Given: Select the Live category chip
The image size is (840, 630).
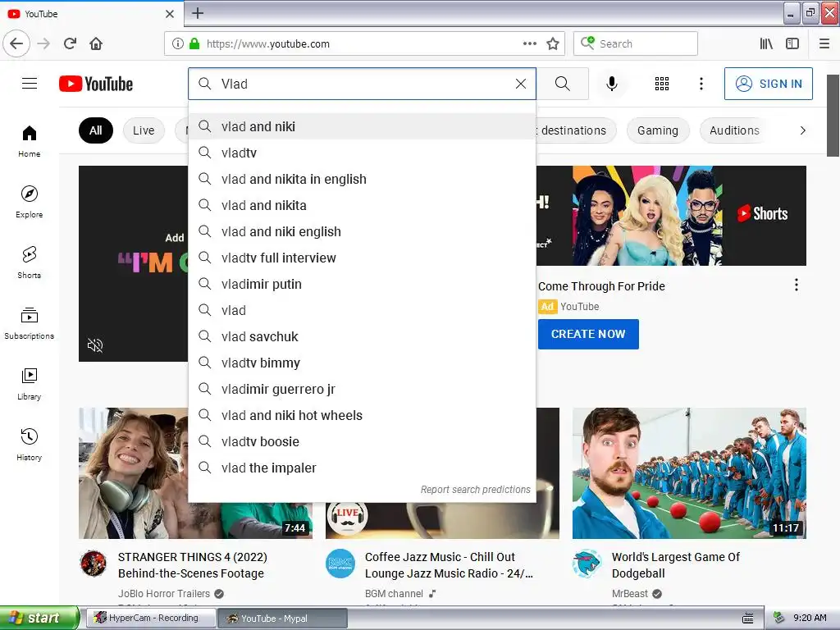Looking at the screenshot, I should coord(144,130).
